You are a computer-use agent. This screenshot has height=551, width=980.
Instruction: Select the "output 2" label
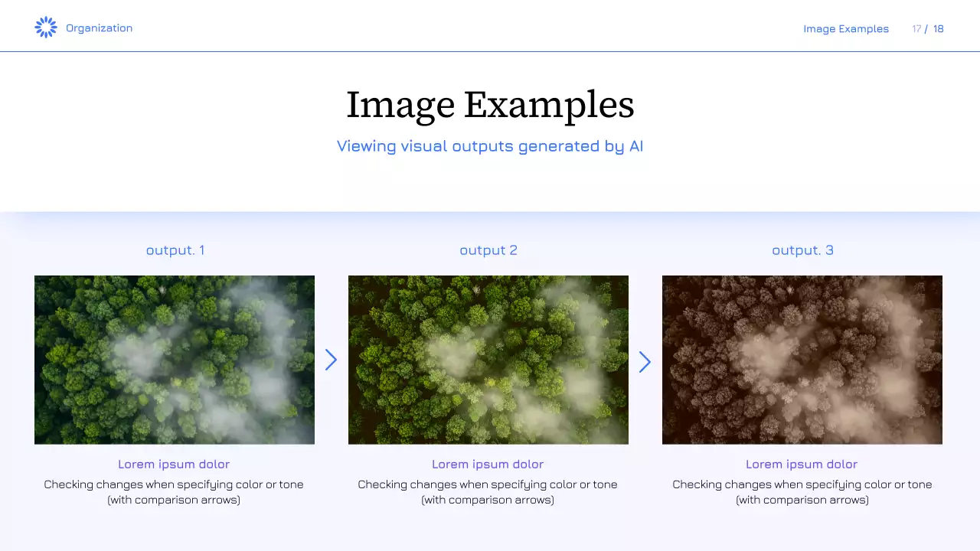click(488, 250)
